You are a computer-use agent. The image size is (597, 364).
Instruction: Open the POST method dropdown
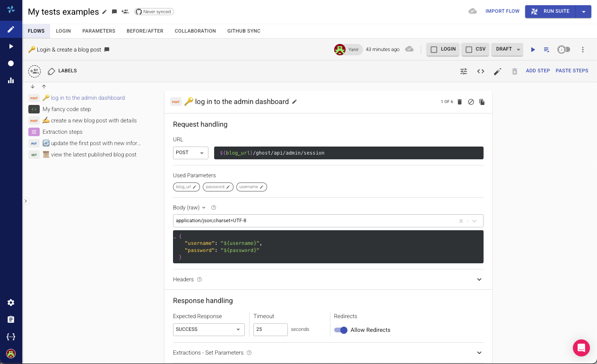coord(190,153)
